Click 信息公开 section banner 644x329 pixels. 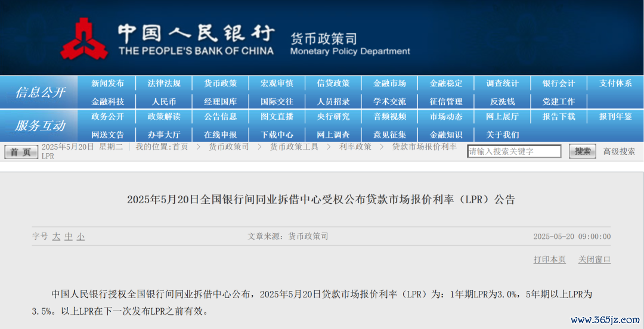pos(40,92)
